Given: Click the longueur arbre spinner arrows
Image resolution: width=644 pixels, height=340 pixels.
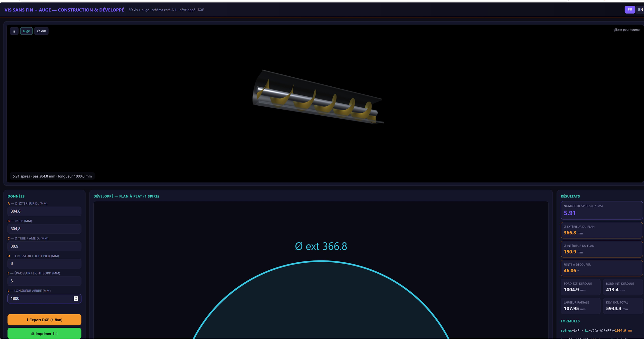Looking at the screenshot, I should [x=76, y=298].
